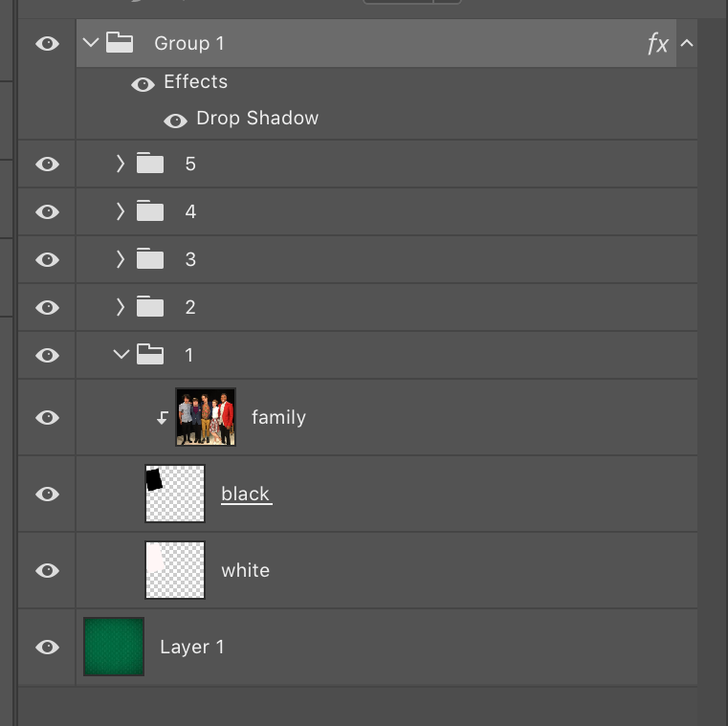
Task: Collapse the effects list arrow beside fx
Action: pyautogui.click(x=686, y=44)
